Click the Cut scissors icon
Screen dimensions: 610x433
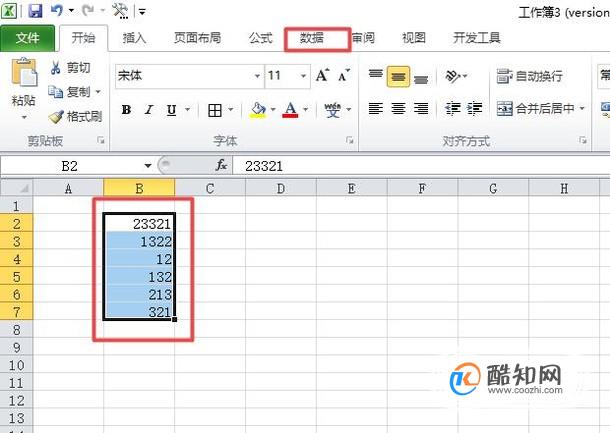[55, 68]
